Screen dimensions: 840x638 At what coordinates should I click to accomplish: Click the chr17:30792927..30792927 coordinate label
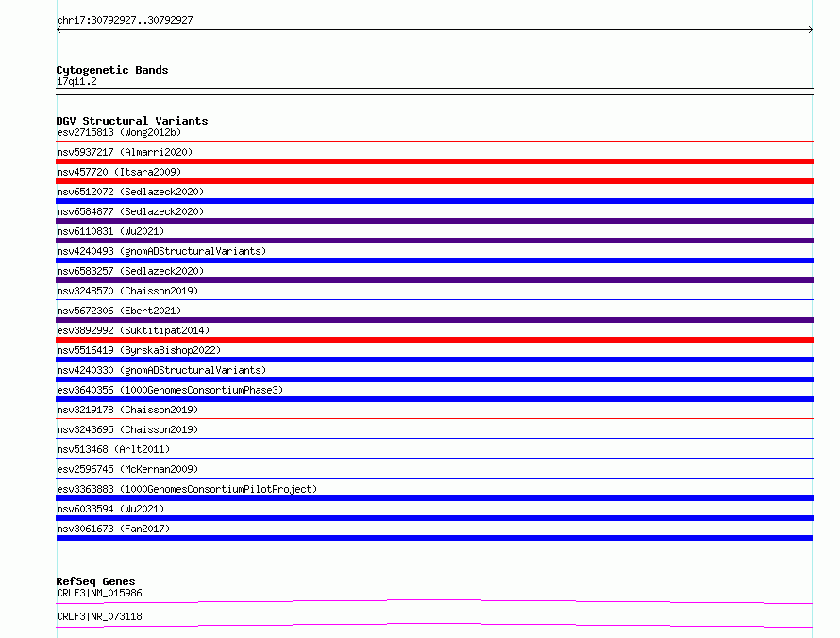125,20
